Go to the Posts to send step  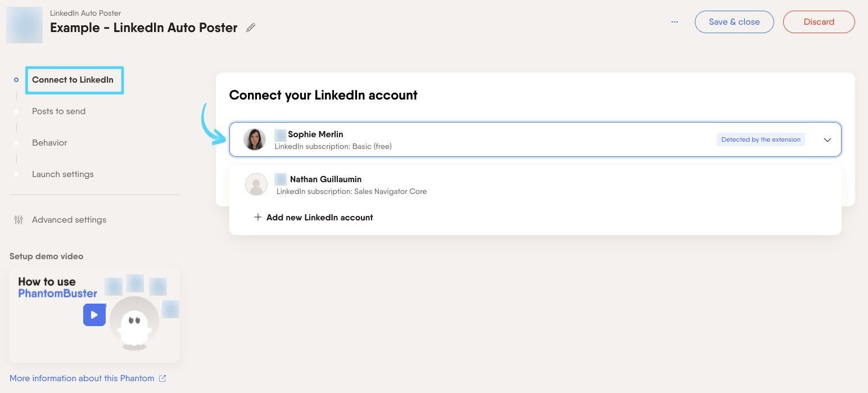click(58, 111)
